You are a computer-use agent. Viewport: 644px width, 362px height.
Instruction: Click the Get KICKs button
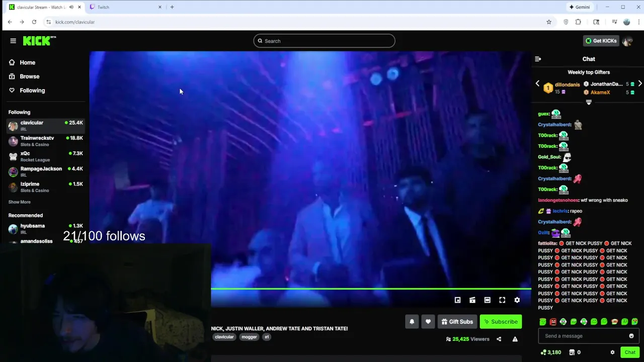[x=601, y=41]
